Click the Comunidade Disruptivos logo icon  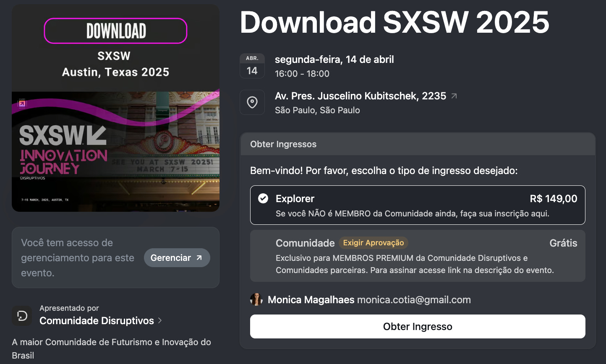pyautogui.click(x=22, y=316)
